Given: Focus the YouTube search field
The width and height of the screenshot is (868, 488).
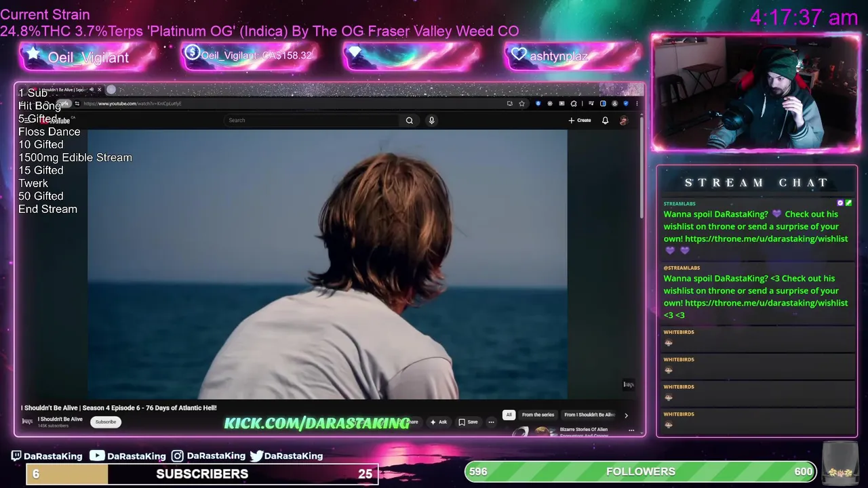Looking at the screenshot, I should pyautogui.click(x=312, y=121).
